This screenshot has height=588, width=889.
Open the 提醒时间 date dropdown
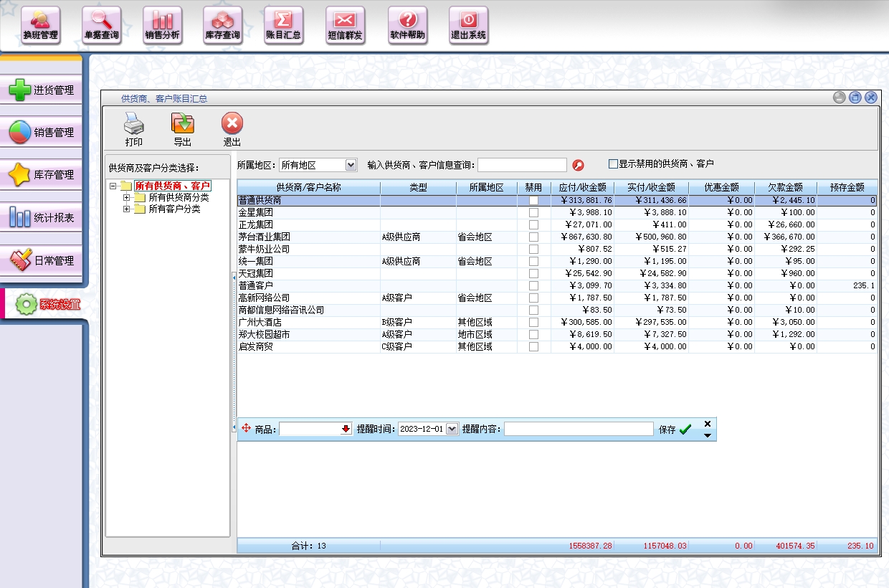point(452,429)
